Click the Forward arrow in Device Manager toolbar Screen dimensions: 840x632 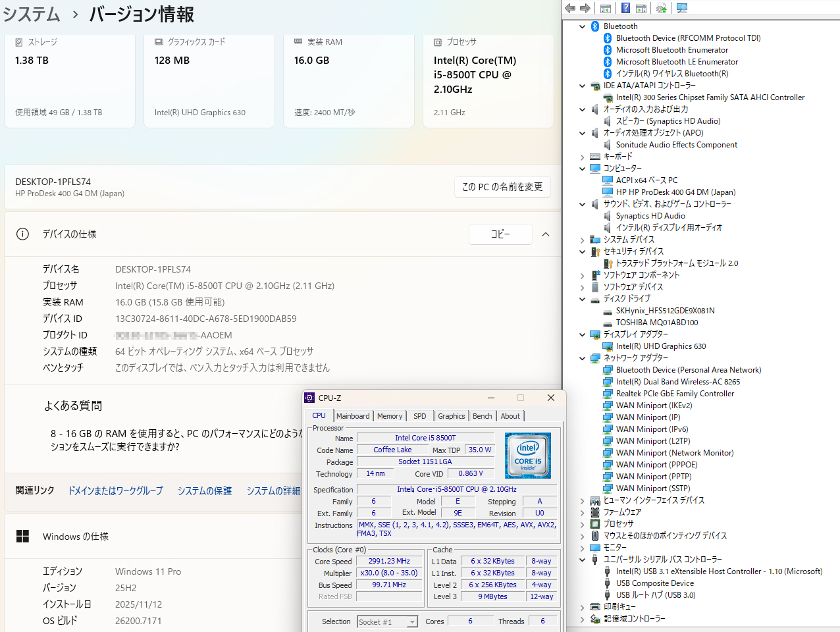pyautogui.click(x=585, y=9)
